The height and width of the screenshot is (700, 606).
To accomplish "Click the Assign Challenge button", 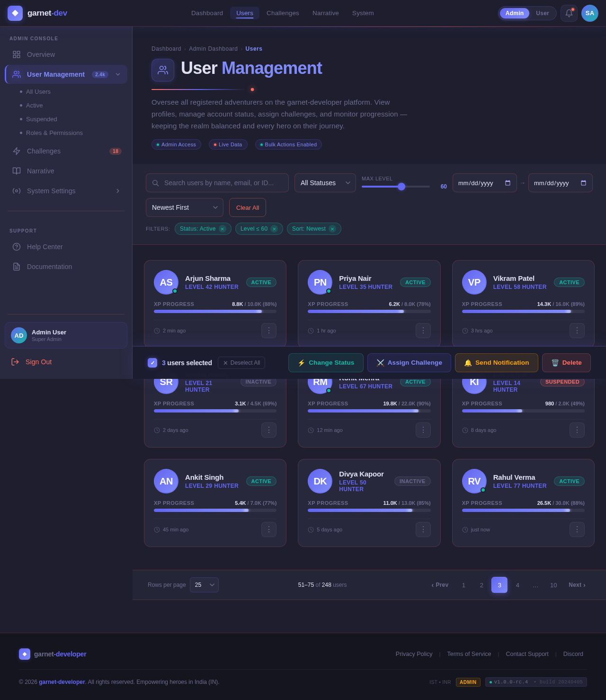I will [x=409, y=363].
